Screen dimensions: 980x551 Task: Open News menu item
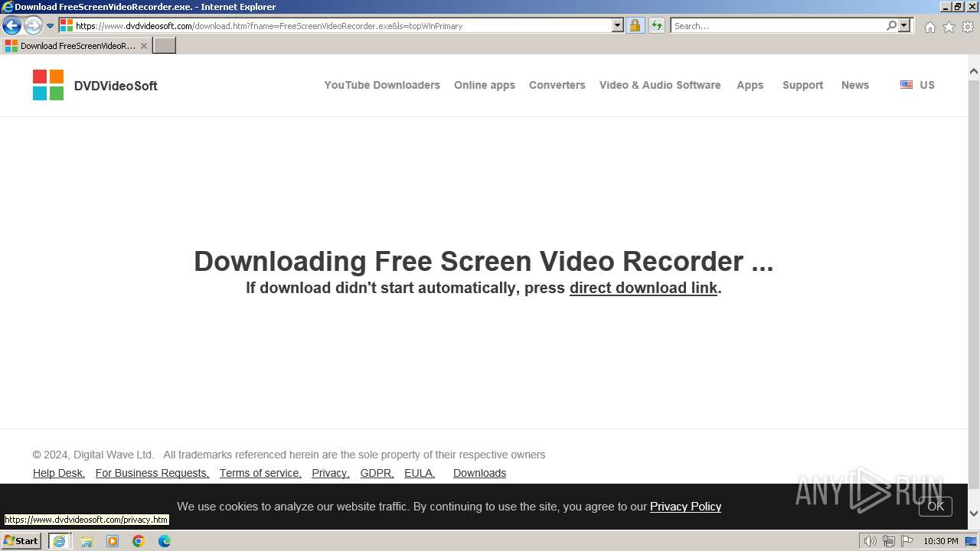(855, 85)
